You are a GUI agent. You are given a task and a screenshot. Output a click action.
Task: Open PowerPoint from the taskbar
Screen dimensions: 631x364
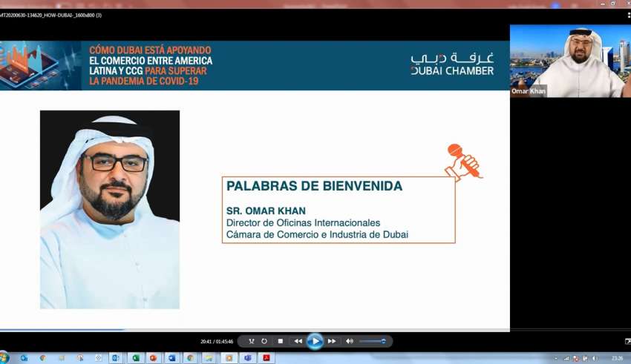point(154,358)
